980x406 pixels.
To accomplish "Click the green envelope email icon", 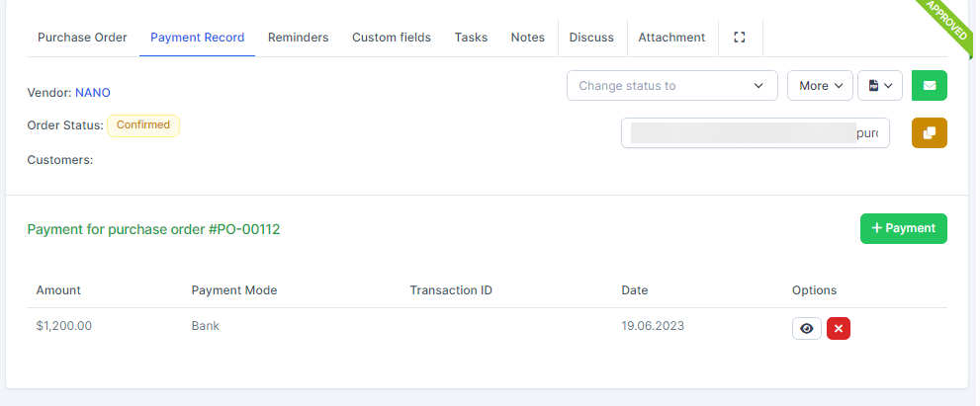I will pos(929,86).
